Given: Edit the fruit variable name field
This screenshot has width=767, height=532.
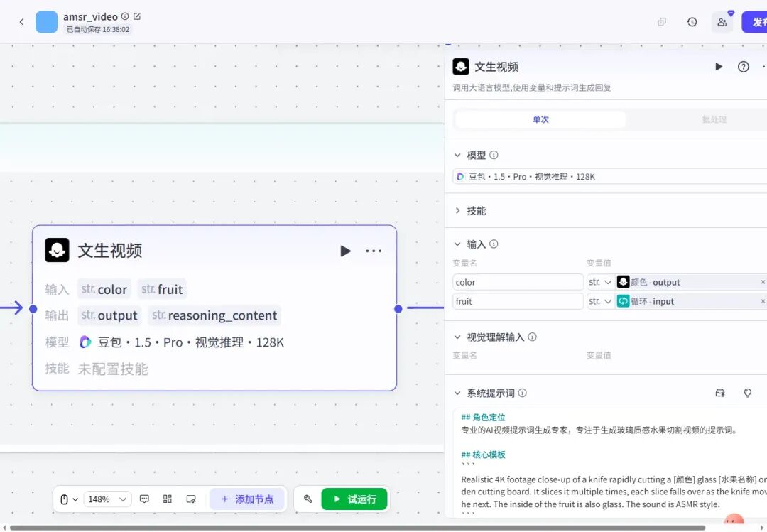Looking at the screenshot, I should point(518,301).
